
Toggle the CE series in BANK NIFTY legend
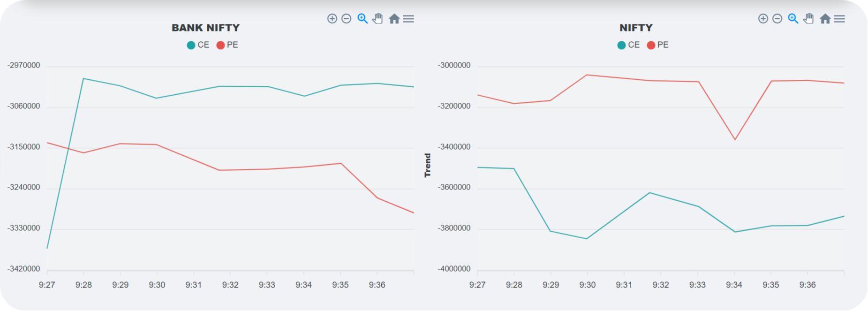[198, 45]
